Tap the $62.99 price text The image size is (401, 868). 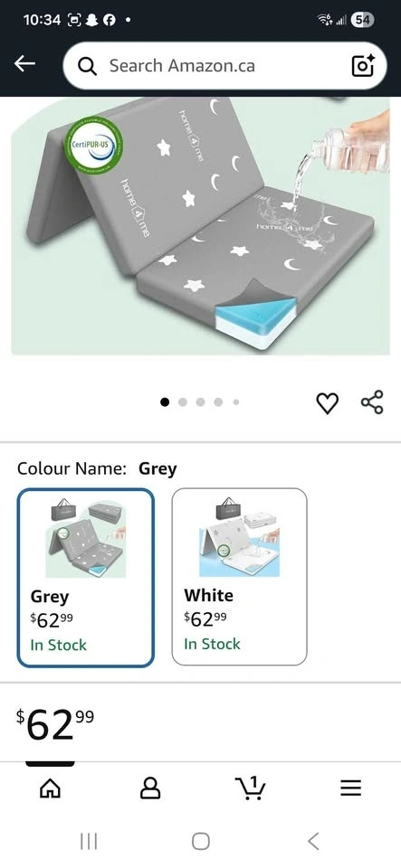click(x=55, y=724)
